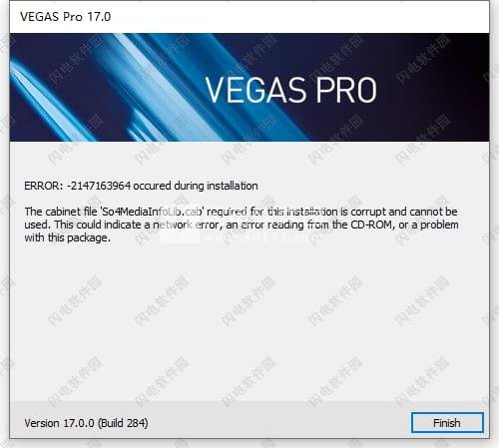Click the '(Build 284)' text
The height and width of the screenshot is (448, 499).
123,423
